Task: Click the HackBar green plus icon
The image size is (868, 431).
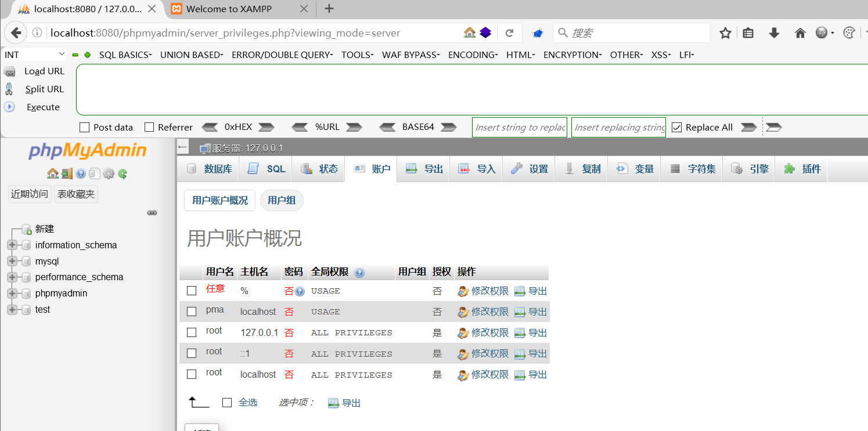Action: (x=88, y=55)
